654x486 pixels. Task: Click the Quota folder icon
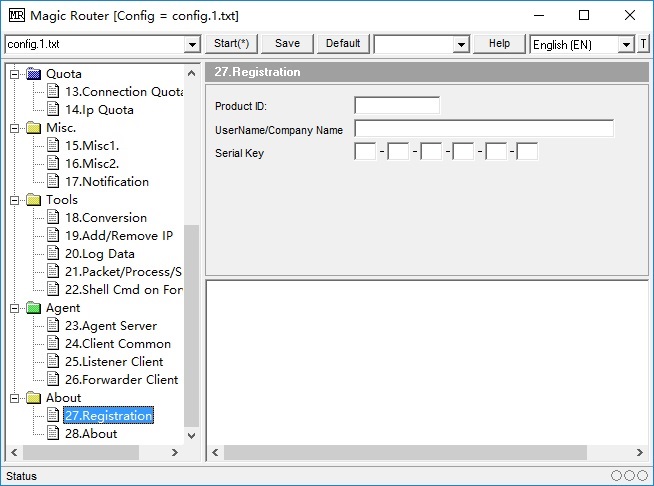[33, 74]
